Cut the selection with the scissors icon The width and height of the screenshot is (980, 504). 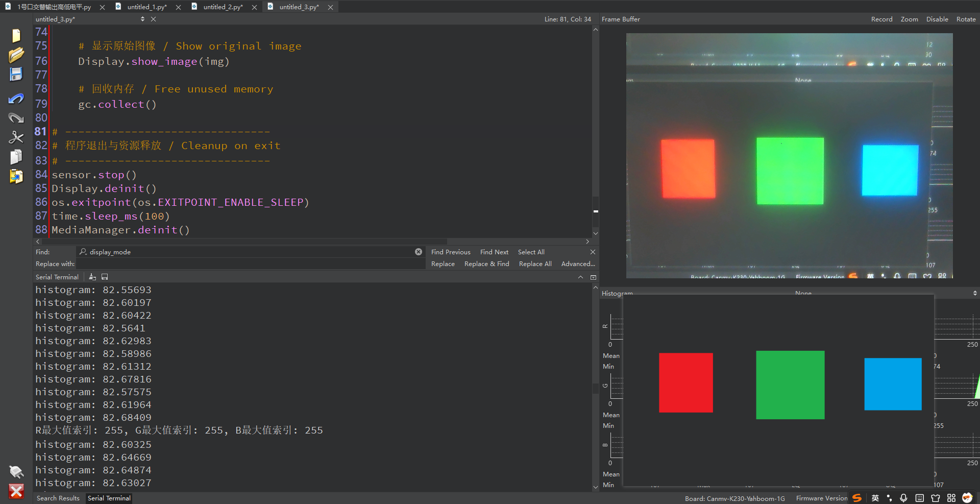[16, 137]
